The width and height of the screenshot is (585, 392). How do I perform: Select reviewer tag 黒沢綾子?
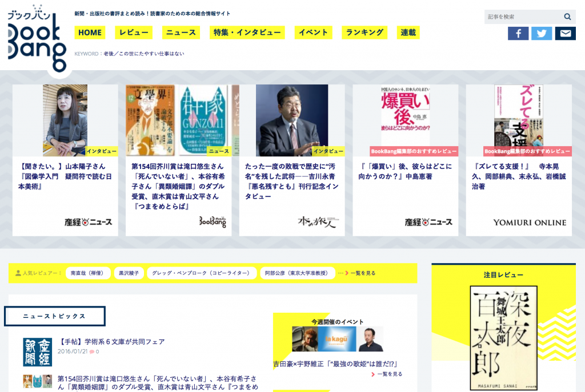click(x=129, y=273)
